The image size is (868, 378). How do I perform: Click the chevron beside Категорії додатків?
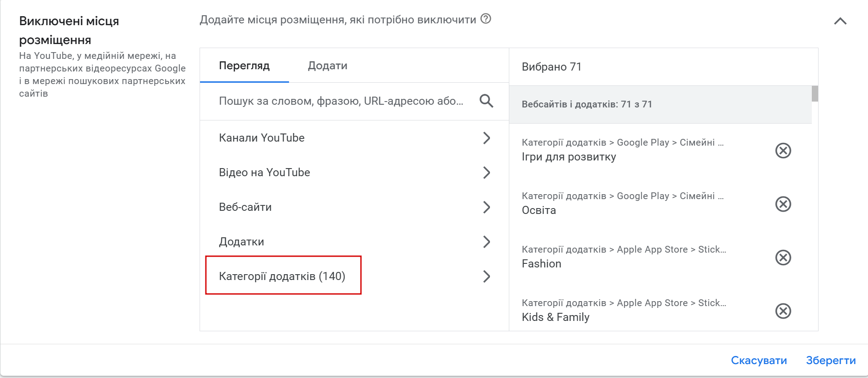(x=486, y=276)
